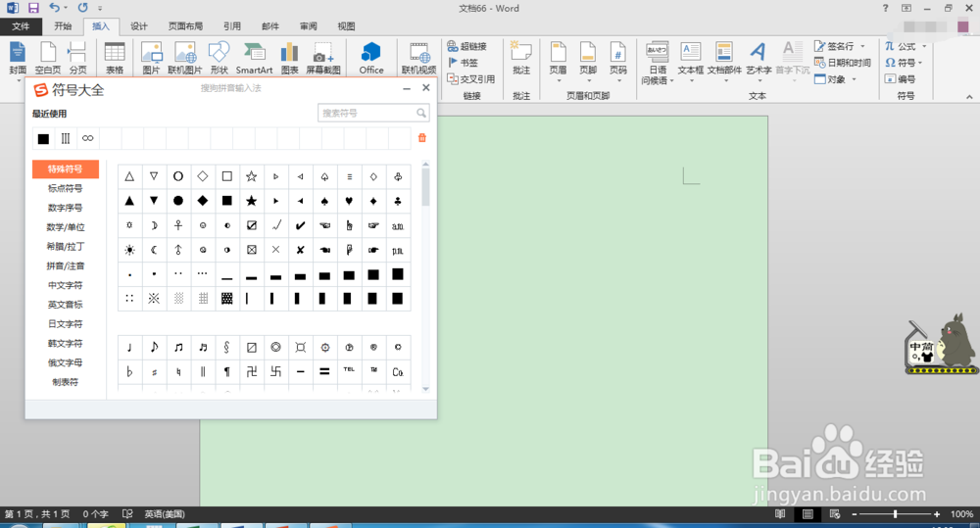Viewport: 980px width, 528px height.
Task: Insert an online picture (联机图片)
Action: pyautogui.click(x=185, y=58)
